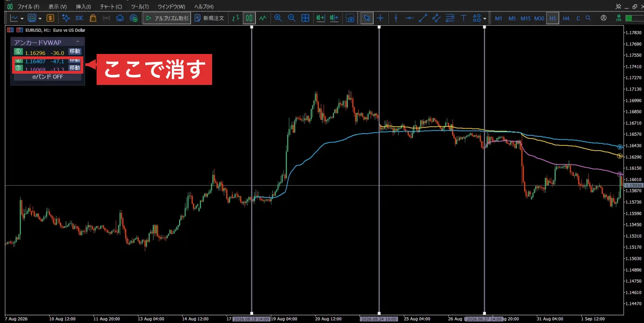Select the vertical line drawing tool
Viewport: 644px width, 323px height.
pos(396,18)
